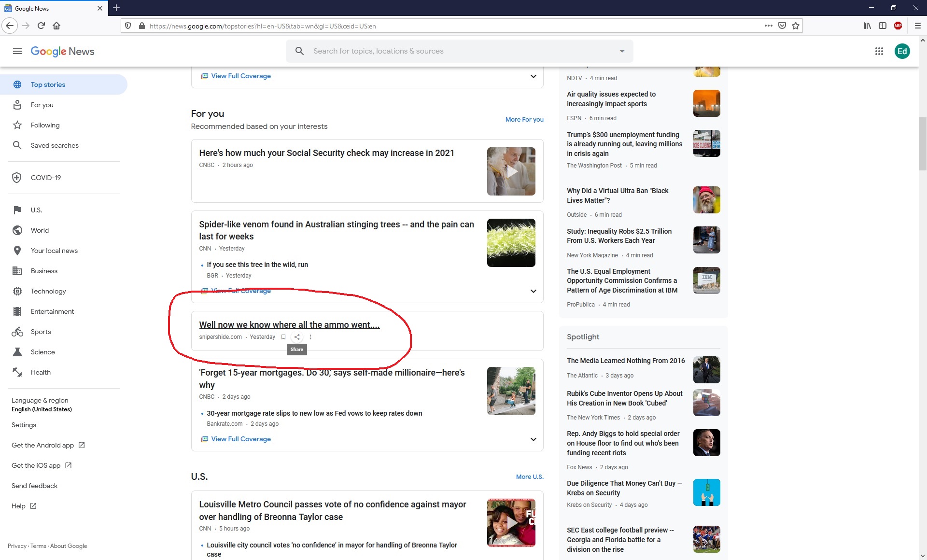The width and height of the screenshot is (927, 560).
Task: Click the Google News logo
Action: 62,51
